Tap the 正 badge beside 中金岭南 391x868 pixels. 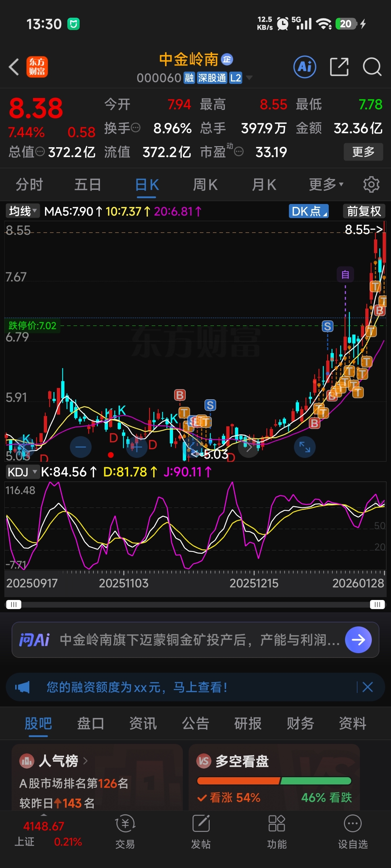(x=227, y=59)
